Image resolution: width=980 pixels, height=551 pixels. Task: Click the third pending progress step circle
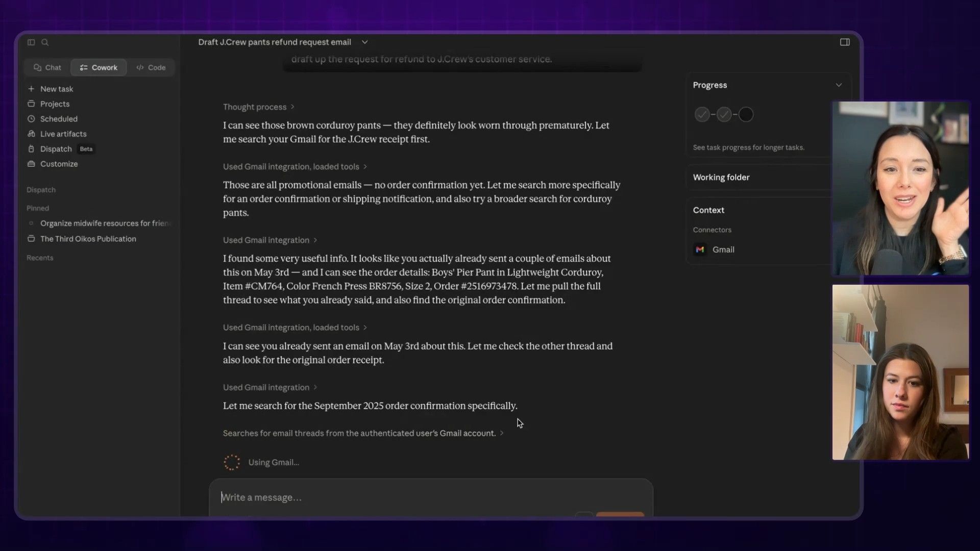tap(746, 114)
